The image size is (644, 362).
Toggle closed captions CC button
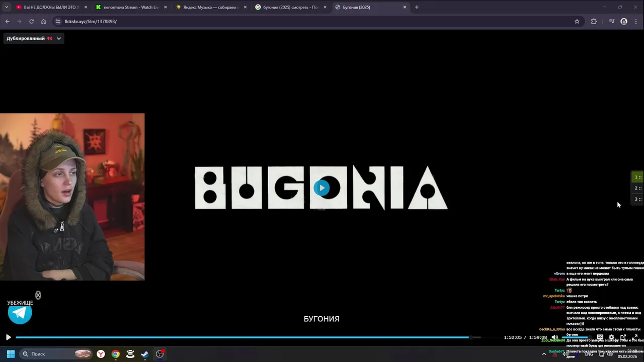tap(600, 337)
